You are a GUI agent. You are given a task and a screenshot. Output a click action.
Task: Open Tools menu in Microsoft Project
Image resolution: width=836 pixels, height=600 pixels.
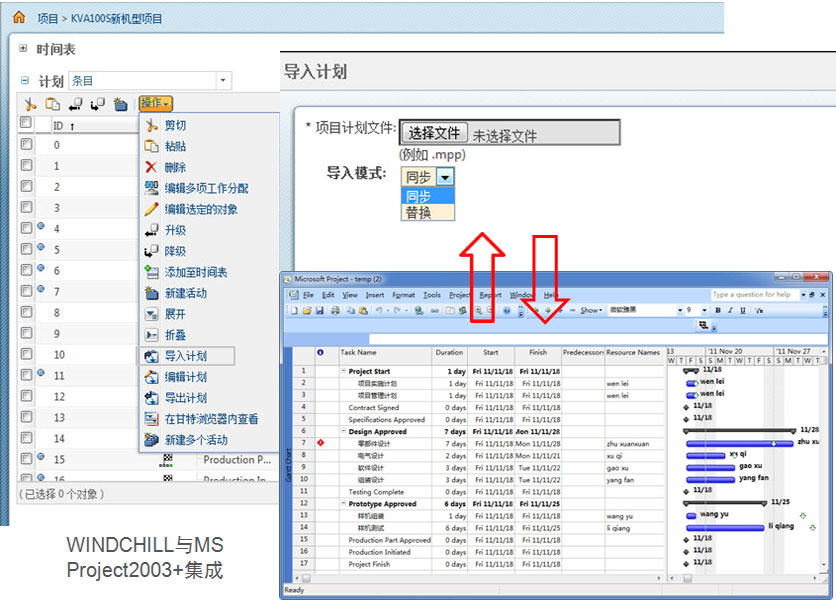point(432,295)
